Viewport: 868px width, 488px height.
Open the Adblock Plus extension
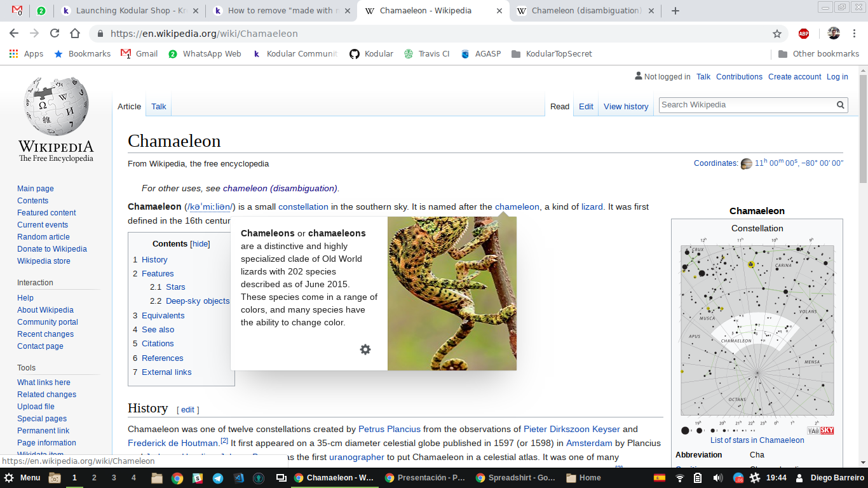pyautogui.click(x=804, y=34)
